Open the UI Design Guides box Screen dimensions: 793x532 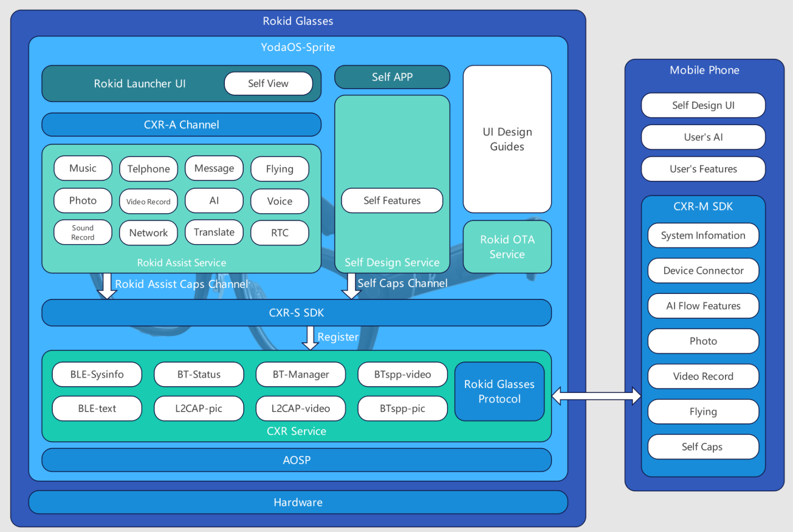click(507, 139)
